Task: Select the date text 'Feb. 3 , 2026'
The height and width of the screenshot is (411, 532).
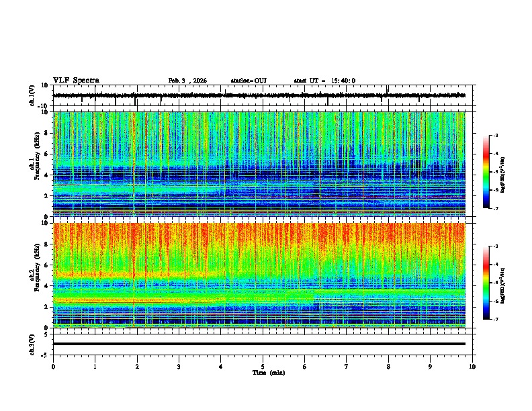Action: (x=187, y=81)
